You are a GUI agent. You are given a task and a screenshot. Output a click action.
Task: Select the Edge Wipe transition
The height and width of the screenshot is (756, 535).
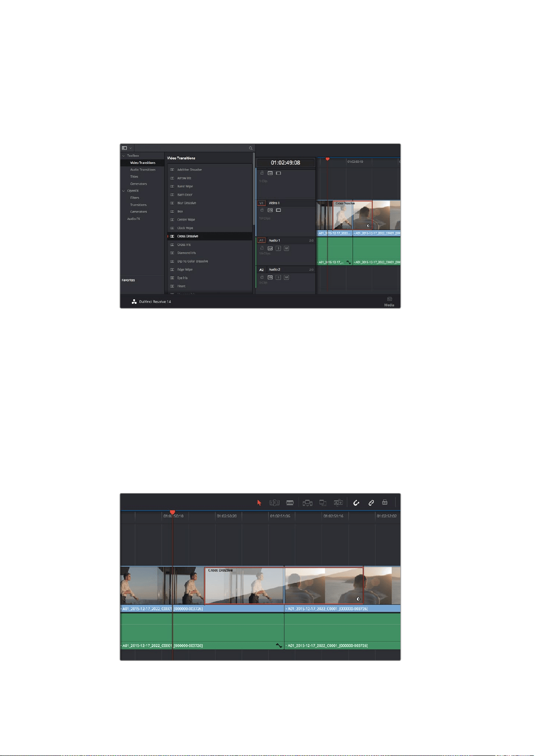tap(210, 269)
